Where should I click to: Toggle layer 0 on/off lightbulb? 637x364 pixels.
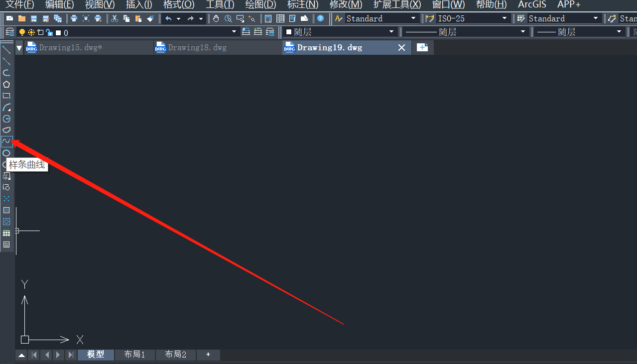click(x=22, y=32)
